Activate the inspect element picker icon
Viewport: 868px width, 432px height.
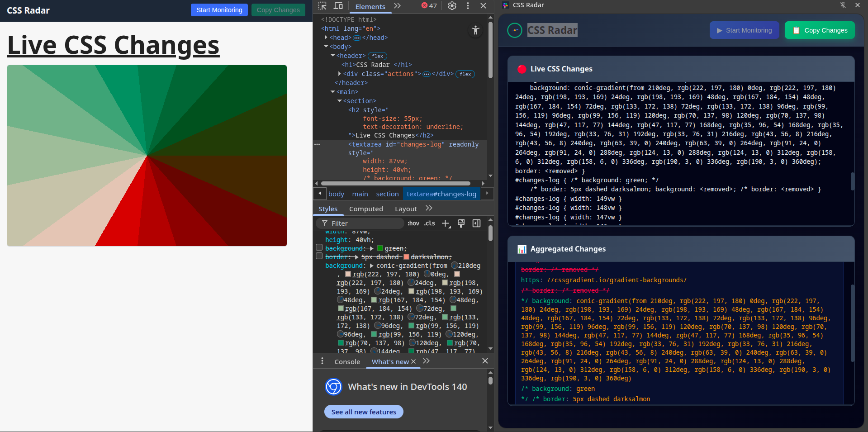(322, 6)
